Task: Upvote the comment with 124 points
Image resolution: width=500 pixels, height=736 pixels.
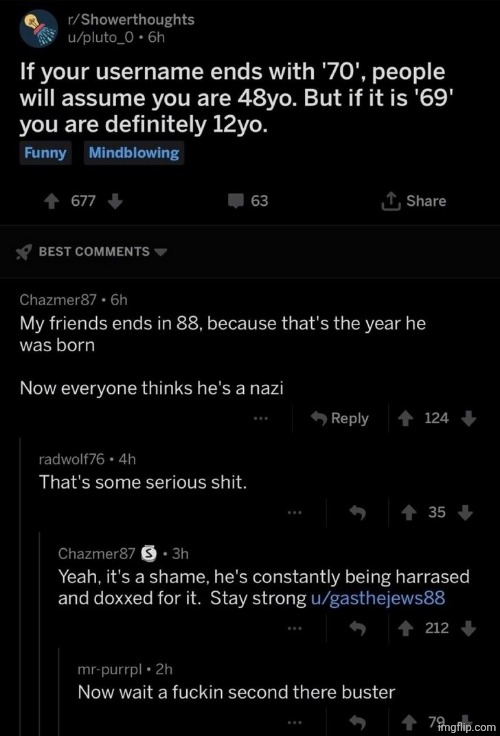Action: click(406, 418)
